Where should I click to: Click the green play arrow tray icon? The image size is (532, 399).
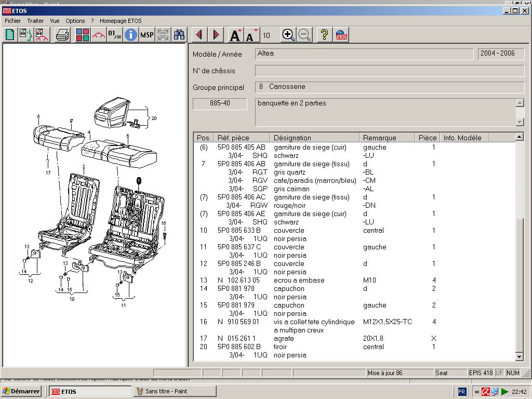pos(504,392)
